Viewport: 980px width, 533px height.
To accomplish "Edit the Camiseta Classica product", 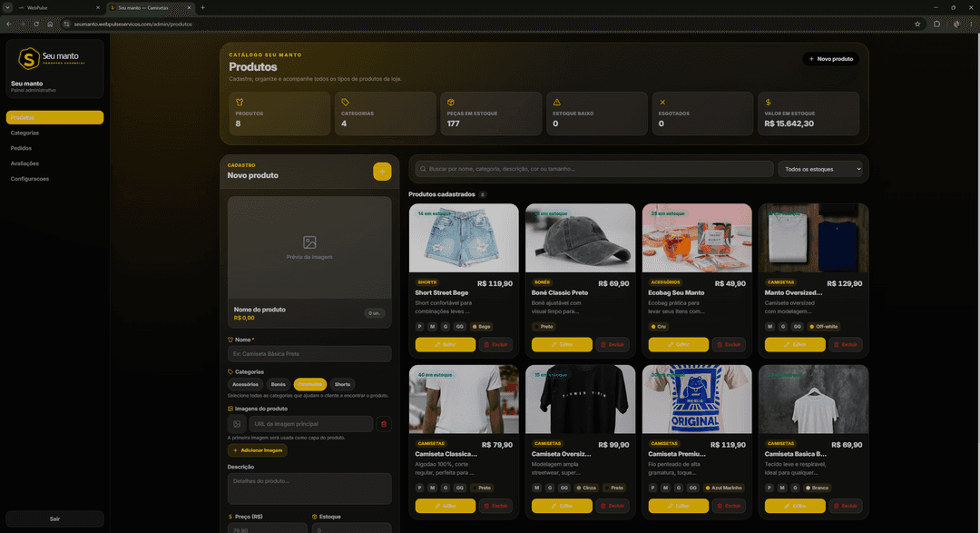I will point(445,506).
